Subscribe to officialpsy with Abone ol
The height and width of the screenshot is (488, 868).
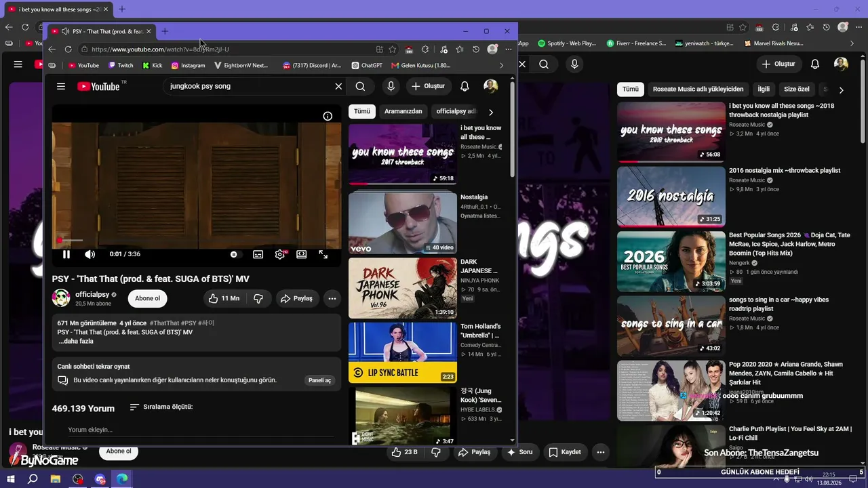[147, 298]
